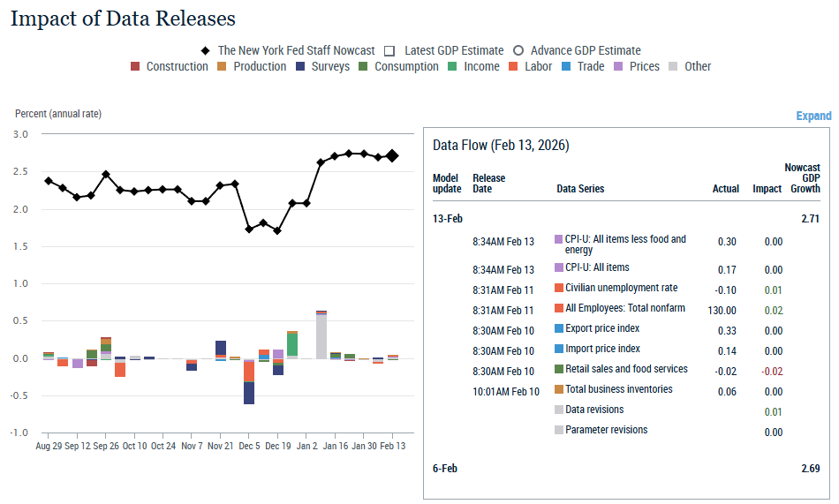Hide the Surveys series in legend

(x=299, y=66)
